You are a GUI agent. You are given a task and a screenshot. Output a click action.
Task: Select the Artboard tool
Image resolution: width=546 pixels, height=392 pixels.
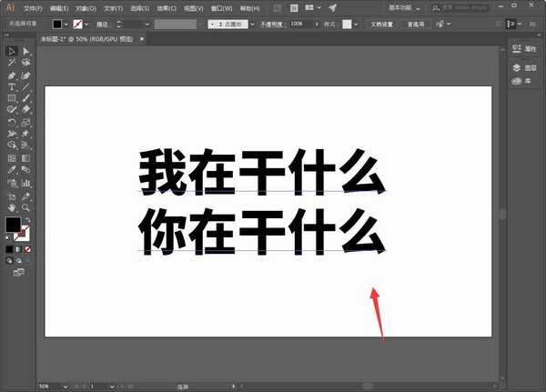(12, 196)
